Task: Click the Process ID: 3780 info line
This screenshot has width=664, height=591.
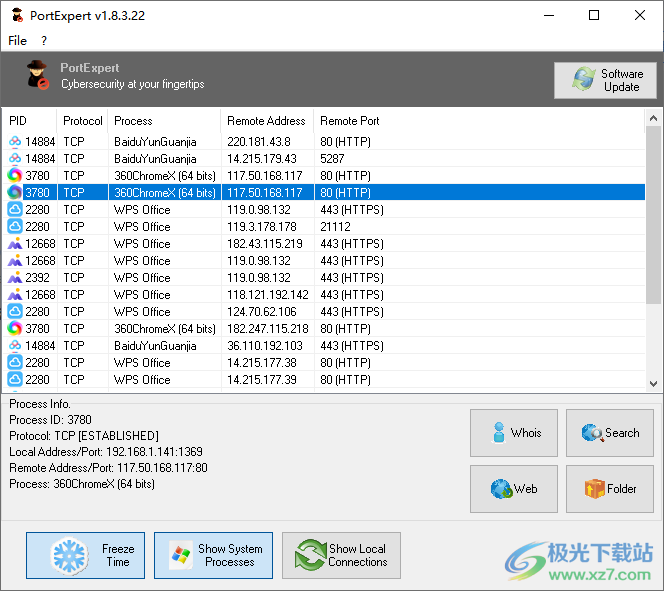Action: pos(50,420)
